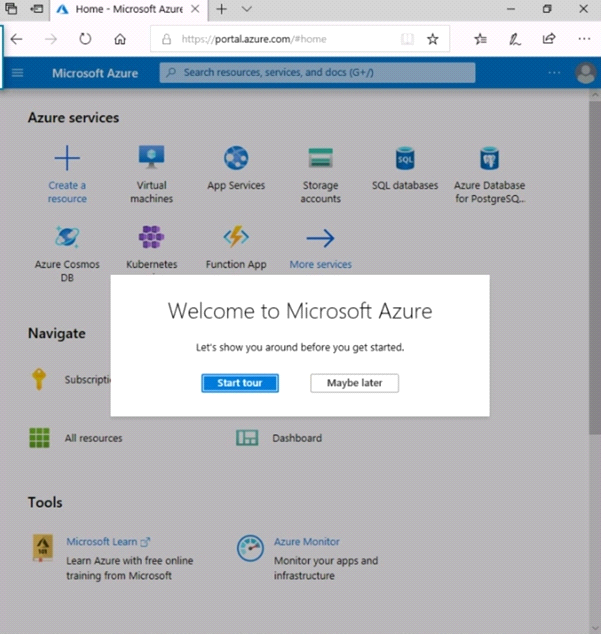Open All resources grid icon
This screenshot has height=634, width=601.
click(x=40, y=438)
